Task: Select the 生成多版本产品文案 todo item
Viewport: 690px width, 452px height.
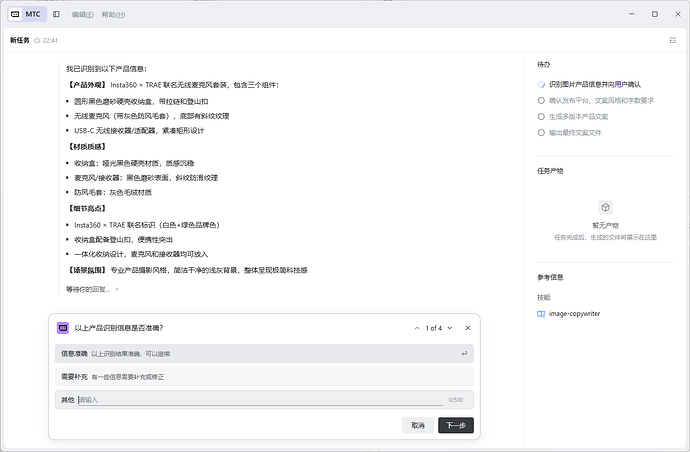Action: [573, 117]
